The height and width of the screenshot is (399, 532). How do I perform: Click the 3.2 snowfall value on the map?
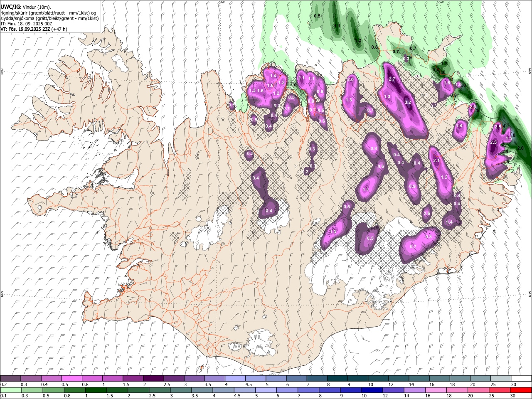[x=408, y=102]
